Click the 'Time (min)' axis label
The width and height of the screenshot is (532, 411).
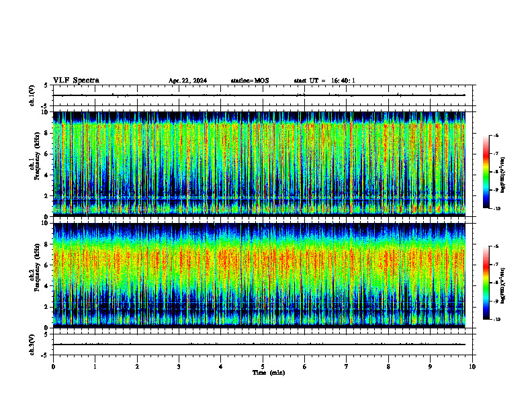[269, 373]
